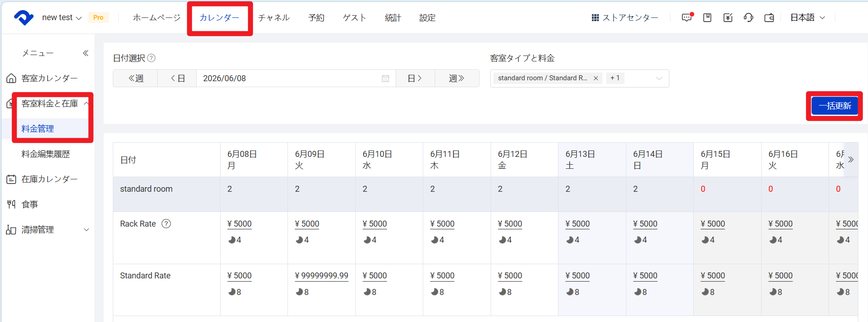The height and width of the screenshot is (322, 868).
Task: Open the ストアセンター grid menu
Action: tap(625, 17)
